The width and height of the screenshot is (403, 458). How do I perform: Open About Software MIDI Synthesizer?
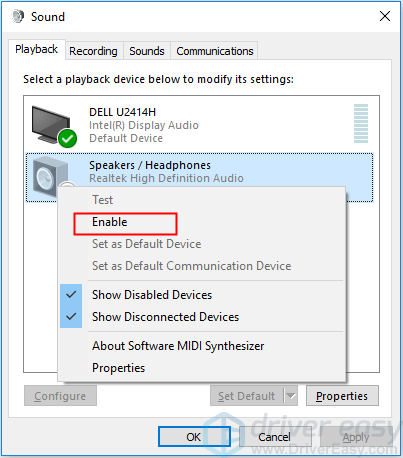[x=178, y=346]
